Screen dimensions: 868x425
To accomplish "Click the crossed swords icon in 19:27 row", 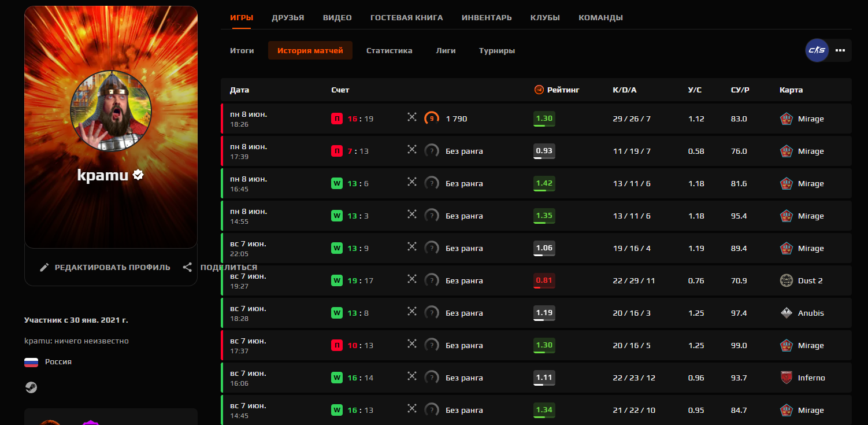I will pos(412,279).
